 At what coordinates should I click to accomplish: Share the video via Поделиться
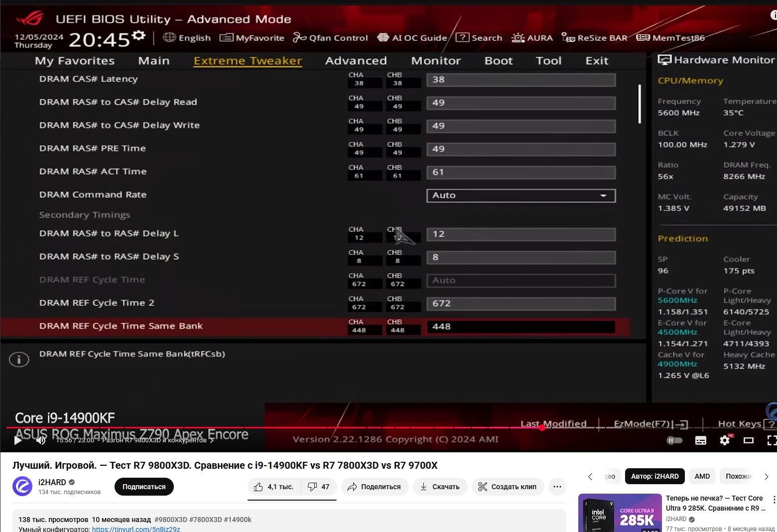pyautogui.click(x=375, y=487)
